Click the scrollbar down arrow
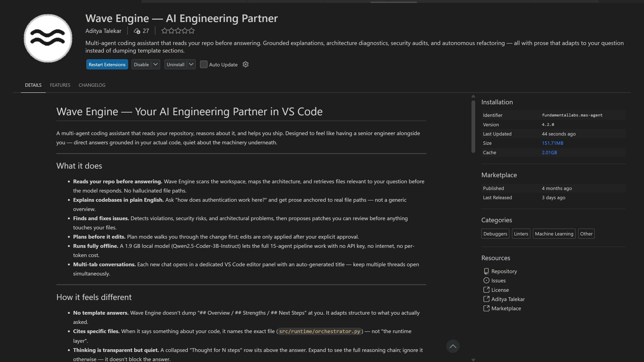 (x=473, y=360)
